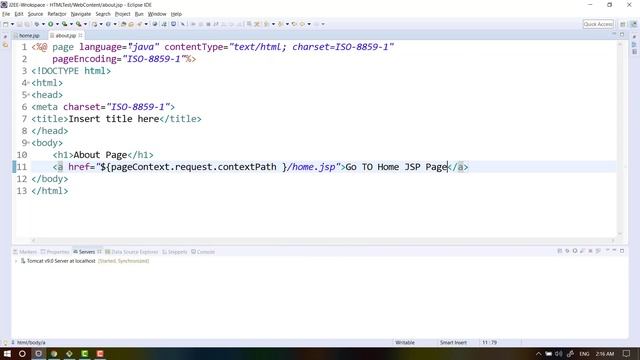Click the Writable status bar entry

point(405,342)
